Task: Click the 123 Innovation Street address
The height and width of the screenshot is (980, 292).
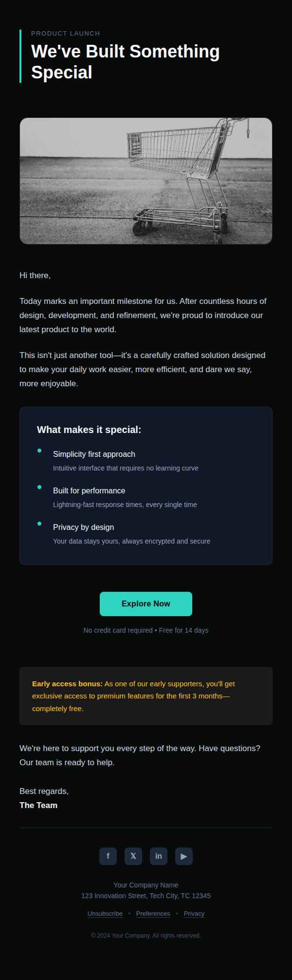Action: [x=146, y=896]
